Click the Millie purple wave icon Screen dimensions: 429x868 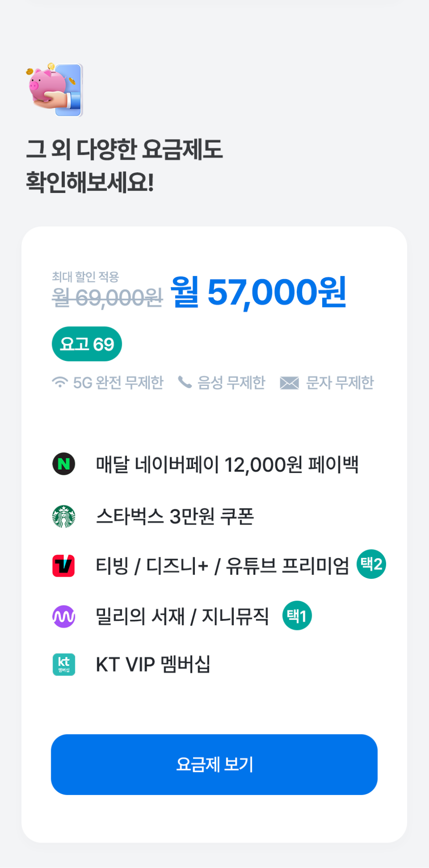(x=64, y=616)
